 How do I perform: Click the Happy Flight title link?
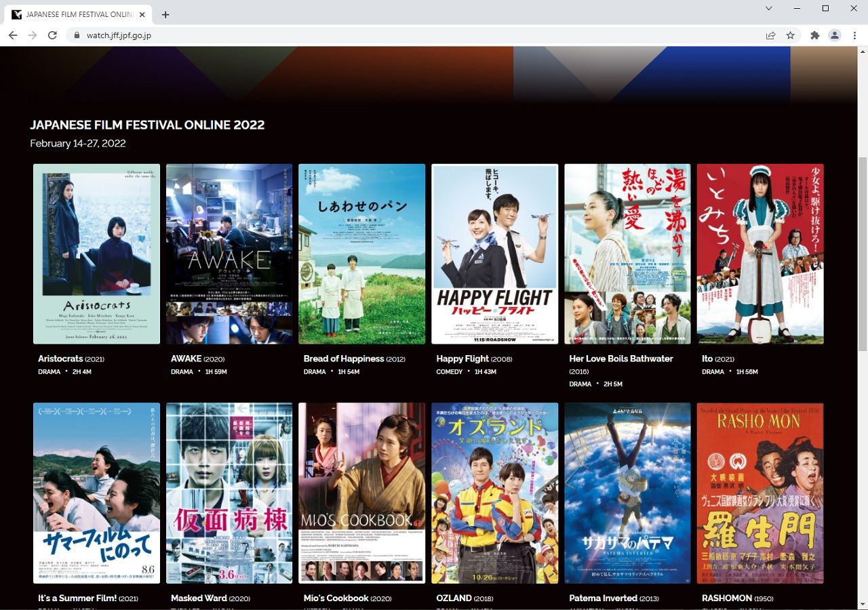click(462, 359)
